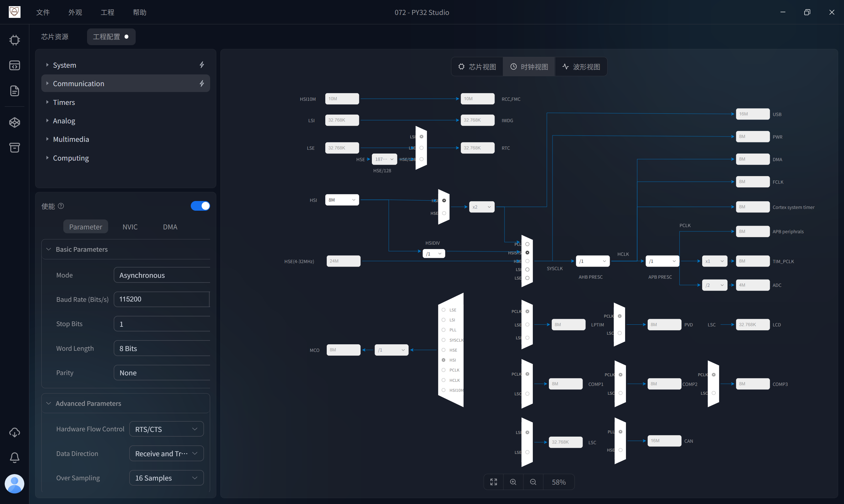Screen dimensions: 844x504
Task: Open Hardware Flow Control dropdown
Action: 166,429
